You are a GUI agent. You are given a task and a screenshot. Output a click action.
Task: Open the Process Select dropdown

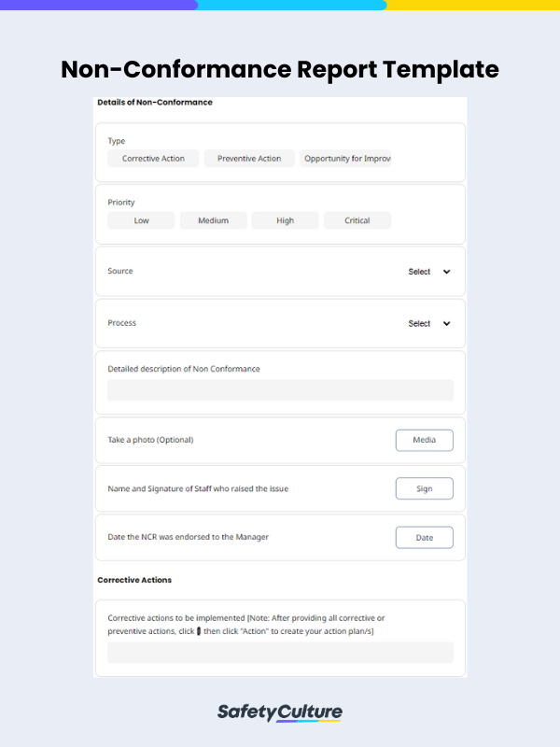420,324
